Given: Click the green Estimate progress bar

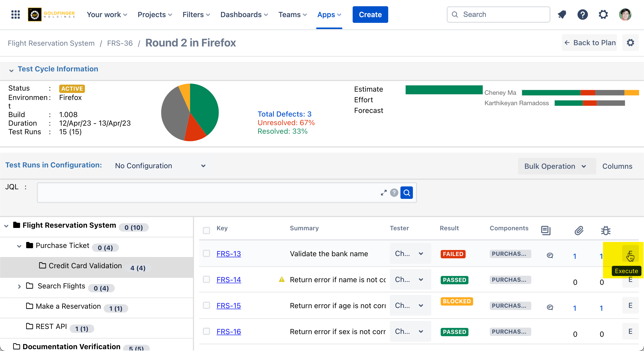Looking at the screenshot, I should pos(444,90).
